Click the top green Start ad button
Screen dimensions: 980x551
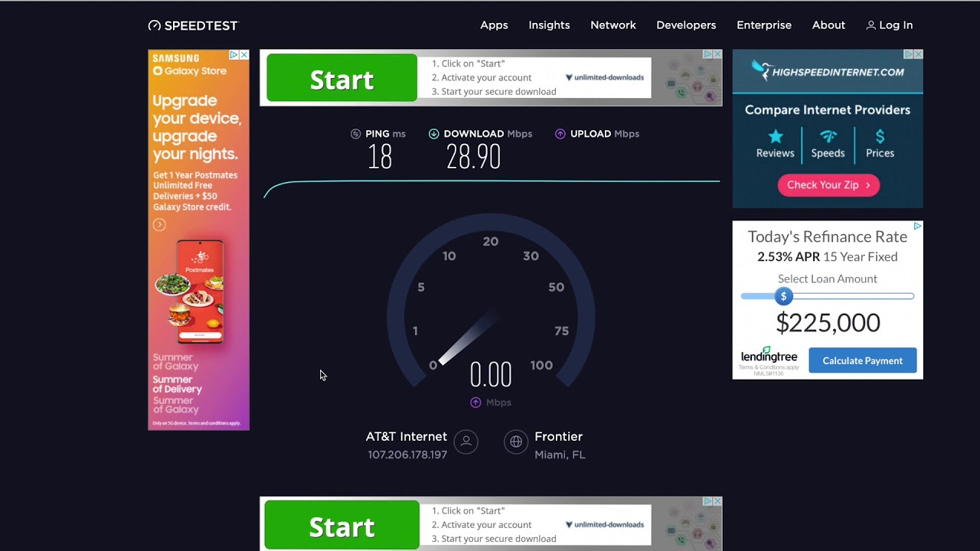click(x=341, y=78)
